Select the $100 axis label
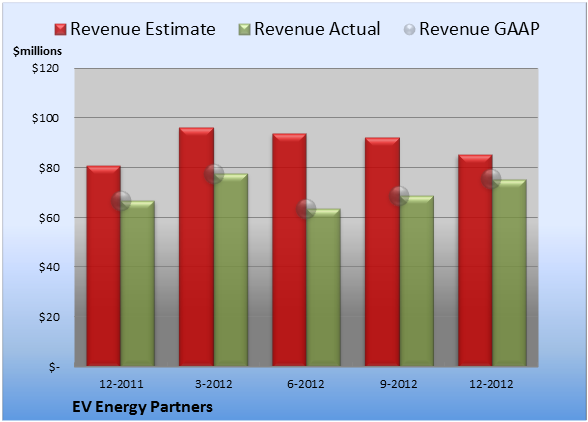 tap(45, 118)
